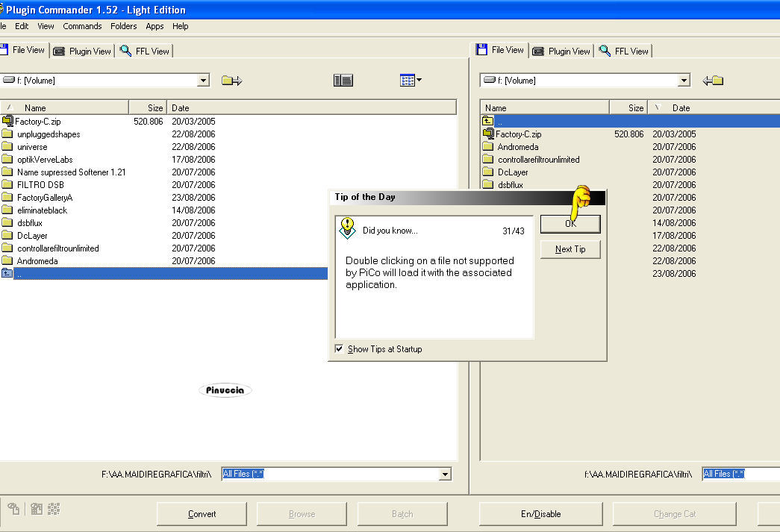Select Andromeda folder in left pane
780x532 pixels.
pyautogui.click(x=37, y=260)
